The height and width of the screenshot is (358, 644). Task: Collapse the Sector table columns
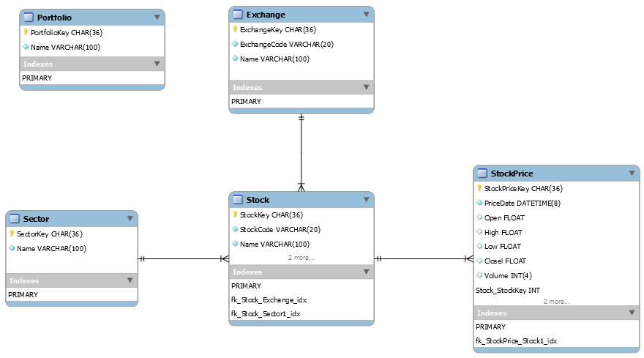coord(130,219)
